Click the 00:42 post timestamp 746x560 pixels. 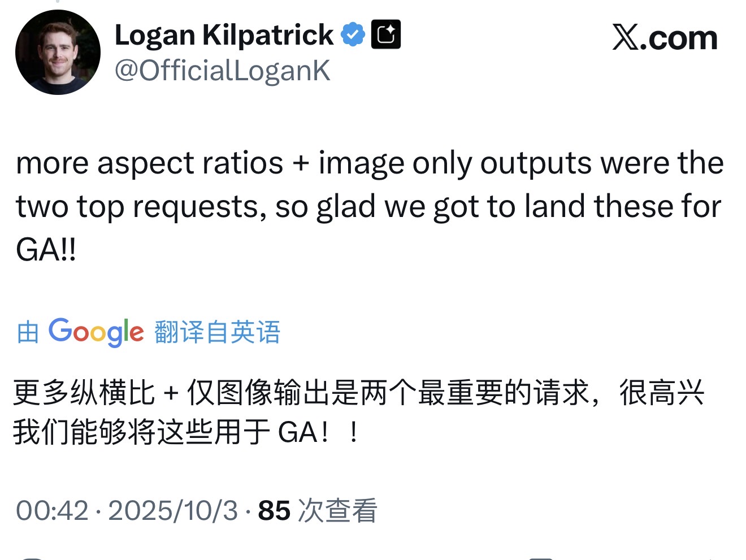(52, 510)
